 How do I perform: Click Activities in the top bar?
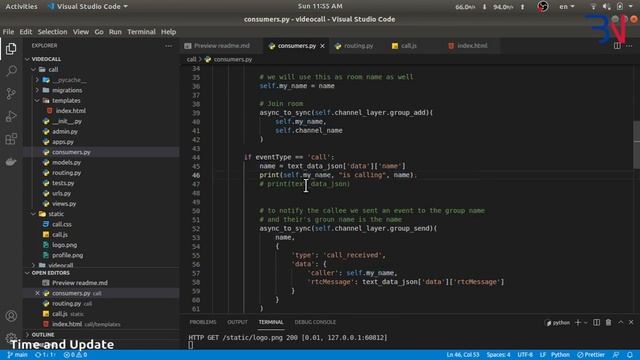[21, 7]
